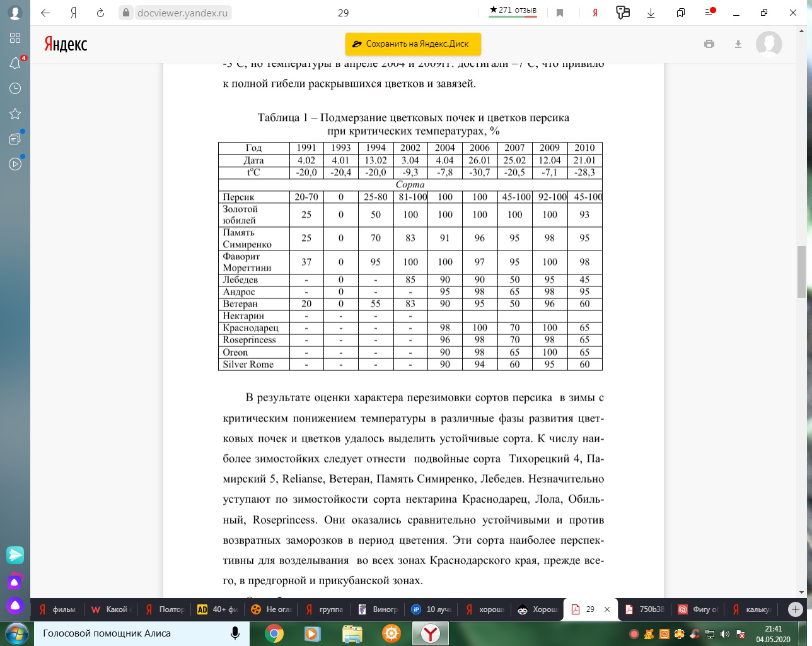
Task: Click the Yandex Browser taskbar button
Action: (x=431, y=633)
